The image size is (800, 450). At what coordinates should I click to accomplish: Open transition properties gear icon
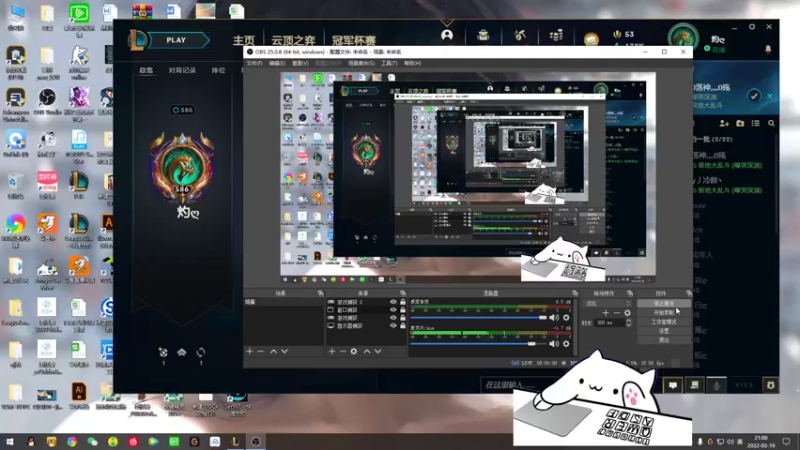click(627, 313)
